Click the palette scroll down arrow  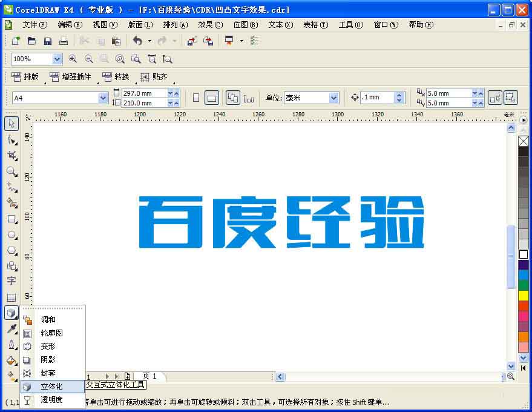pyautogui.click(x=524, y=357)
